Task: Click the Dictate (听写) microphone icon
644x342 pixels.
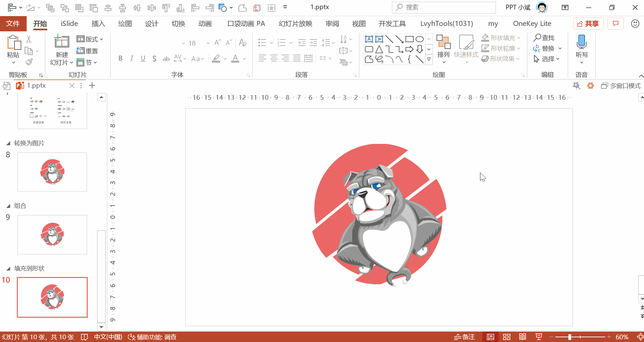Action: pyautogui.click(x=582, y=42)
